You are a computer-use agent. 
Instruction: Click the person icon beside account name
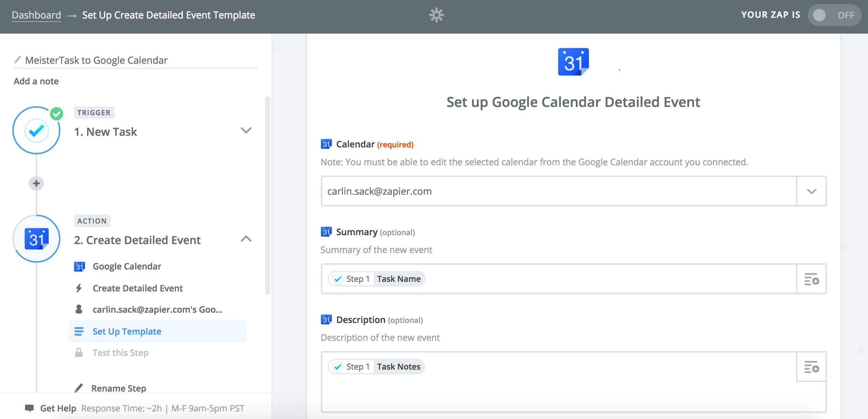(x=79, y=309)
